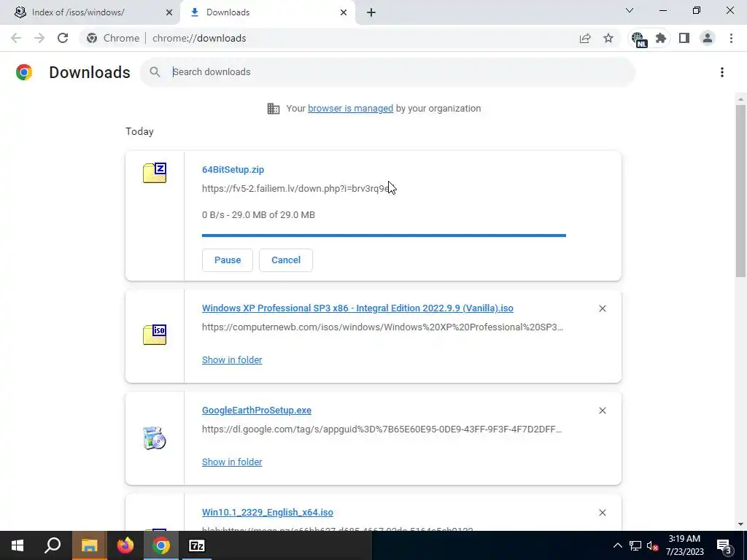
Task: Open the notification center icon
Action: pyautogui.click(x=724, y=545)
